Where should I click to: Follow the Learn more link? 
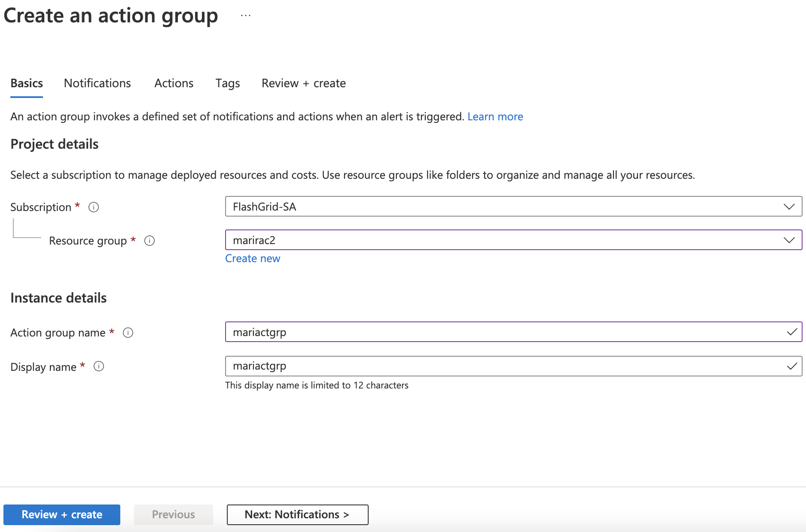495,117
